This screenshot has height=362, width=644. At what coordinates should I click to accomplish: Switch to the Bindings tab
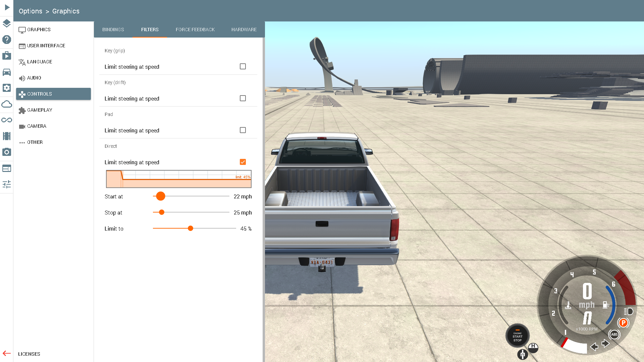113,29
